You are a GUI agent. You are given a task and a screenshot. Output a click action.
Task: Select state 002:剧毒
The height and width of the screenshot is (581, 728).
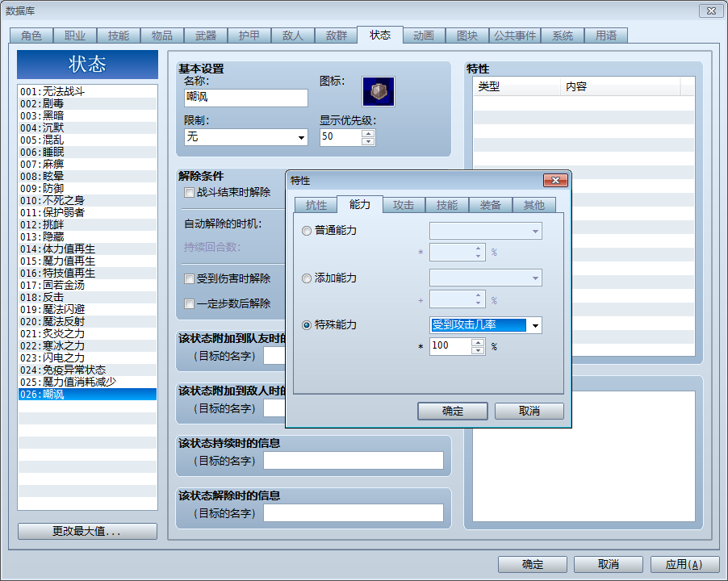click(x=87, y=103)
